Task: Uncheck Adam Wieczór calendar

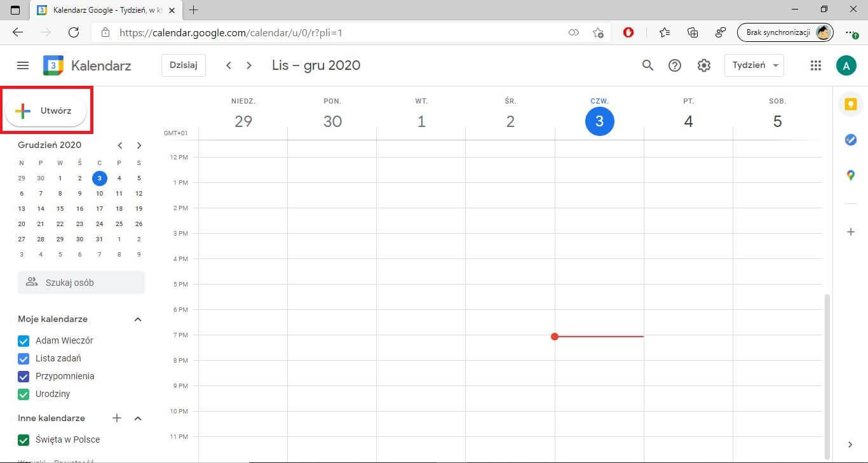Action: pos(24,340)
